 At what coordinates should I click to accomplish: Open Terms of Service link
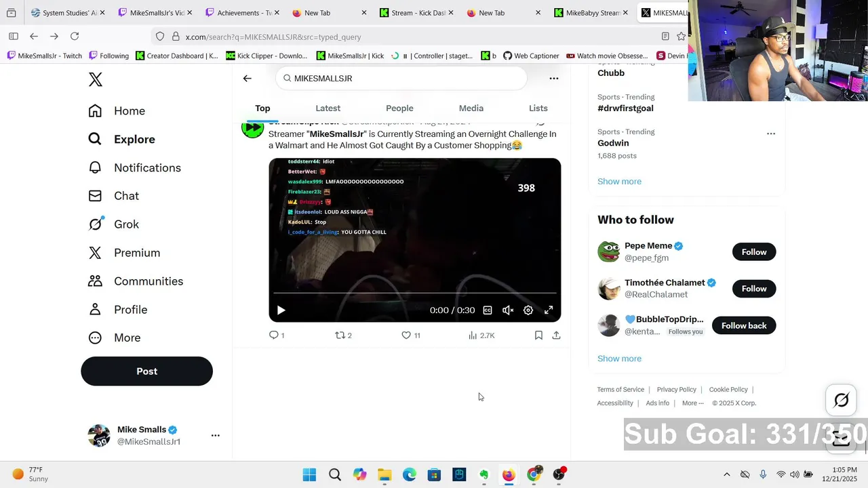point(620,390)
